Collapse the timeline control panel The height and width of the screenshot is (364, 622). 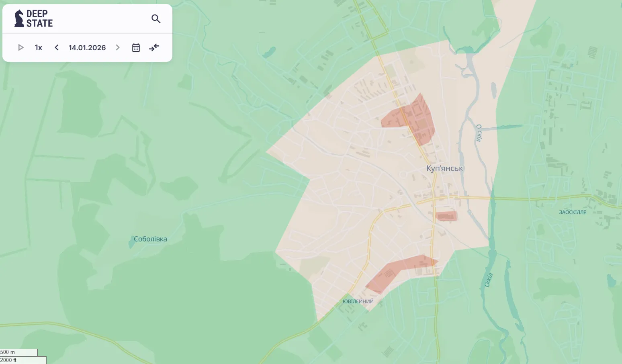click(154, 47)
